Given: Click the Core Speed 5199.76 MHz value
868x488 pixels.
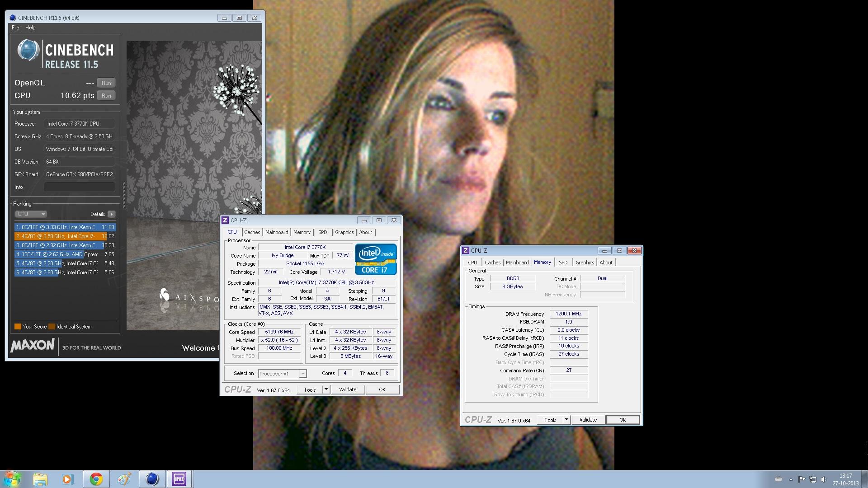Looking at the screenshot, I should [279, 332].
